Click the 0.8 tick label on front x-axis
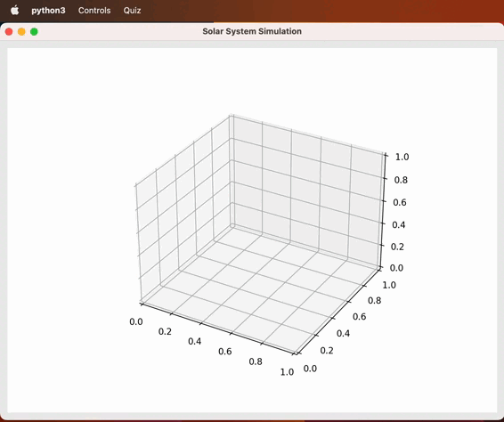The image size is (504, 422). click(x=256, y=361)
